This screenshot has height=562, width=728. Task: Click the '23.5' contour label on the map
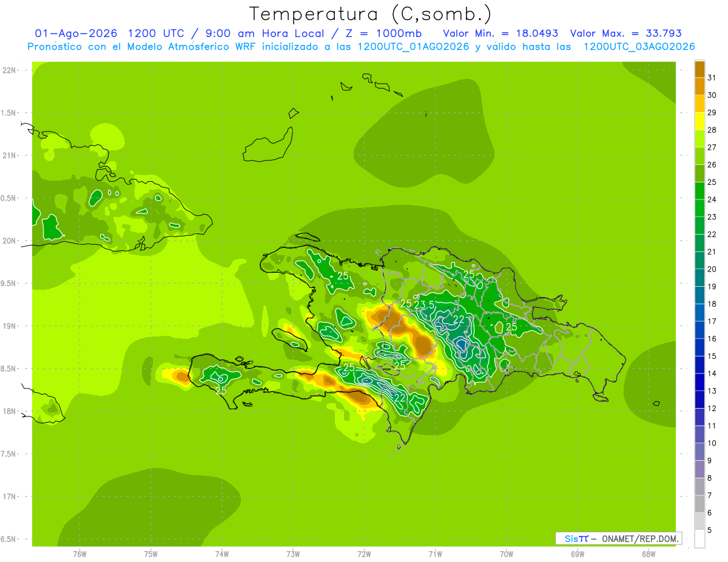tap(424, 305)
